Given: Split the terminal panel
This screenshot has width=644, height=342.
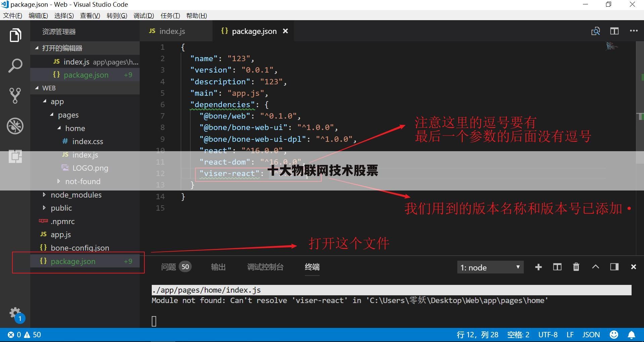Looking at the screenshot, I should tap(557, 267).
